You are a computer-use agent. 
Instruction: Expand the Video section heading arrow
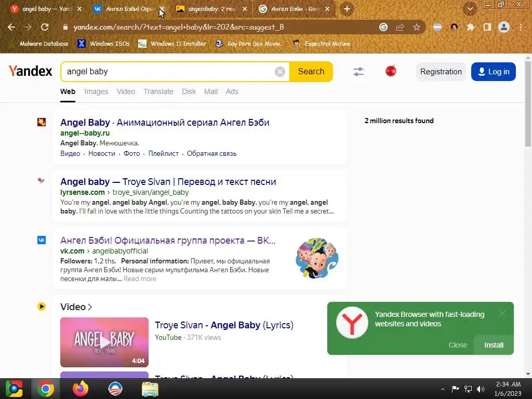point(90,307)
